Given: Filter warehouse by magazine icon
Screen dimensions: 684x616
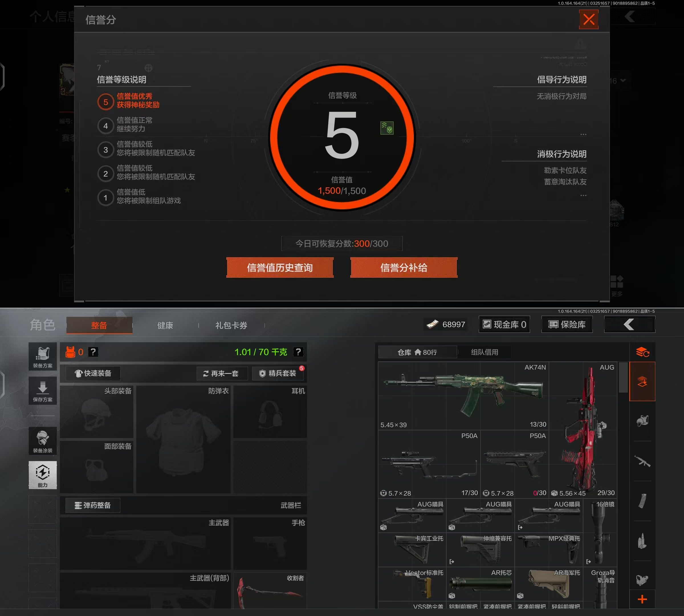Looking at the screenshot, I should coord(642,501).
